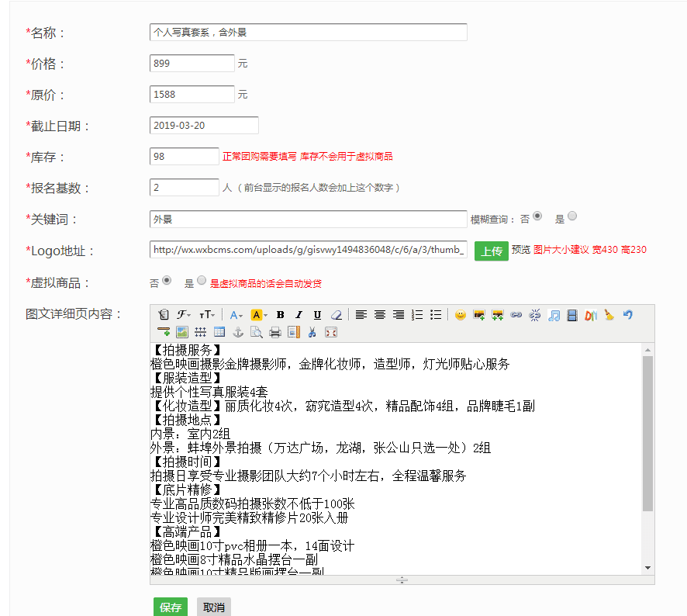
Task: Insert a video film clip
Action: [572, 315]
